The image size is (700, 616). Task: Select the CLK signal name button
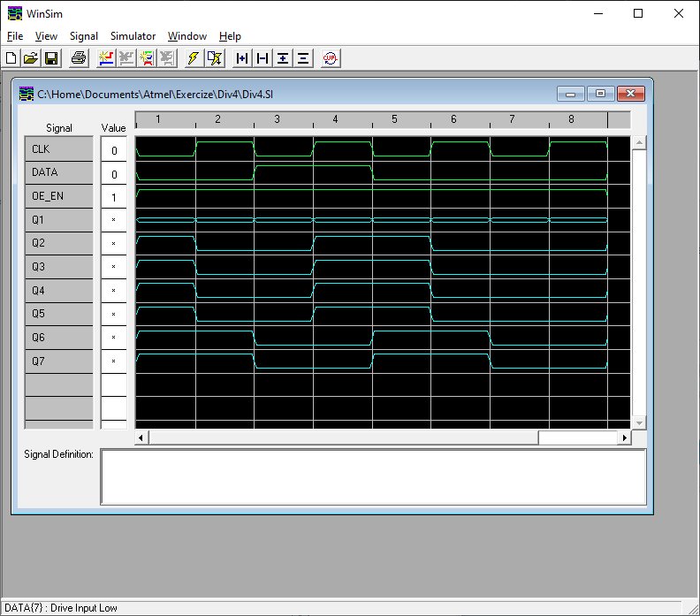[58, 149]
